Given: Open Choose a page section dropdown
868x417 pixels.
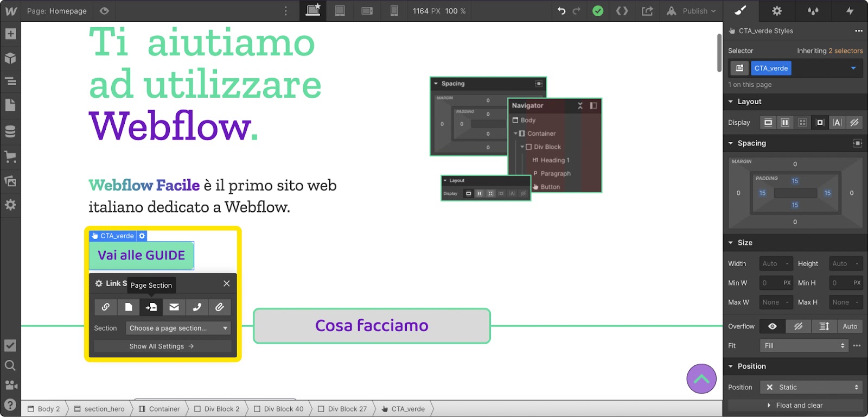Looking at the screenshot, I should [178, 328].
